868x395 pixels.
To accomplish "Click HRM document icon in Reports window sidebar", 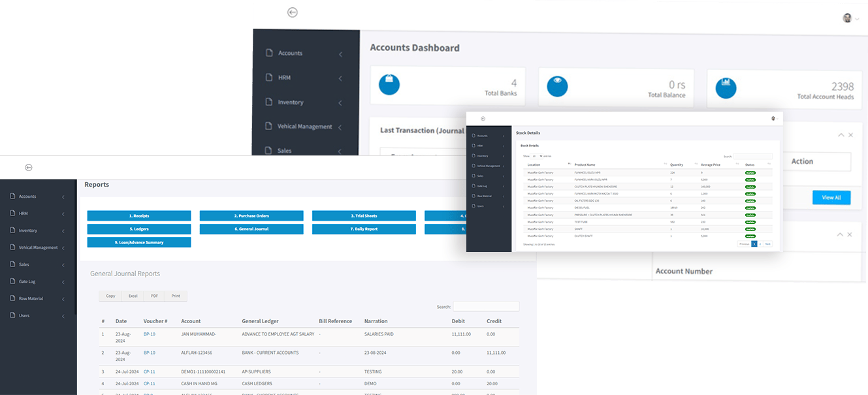I will coord(12,213).
